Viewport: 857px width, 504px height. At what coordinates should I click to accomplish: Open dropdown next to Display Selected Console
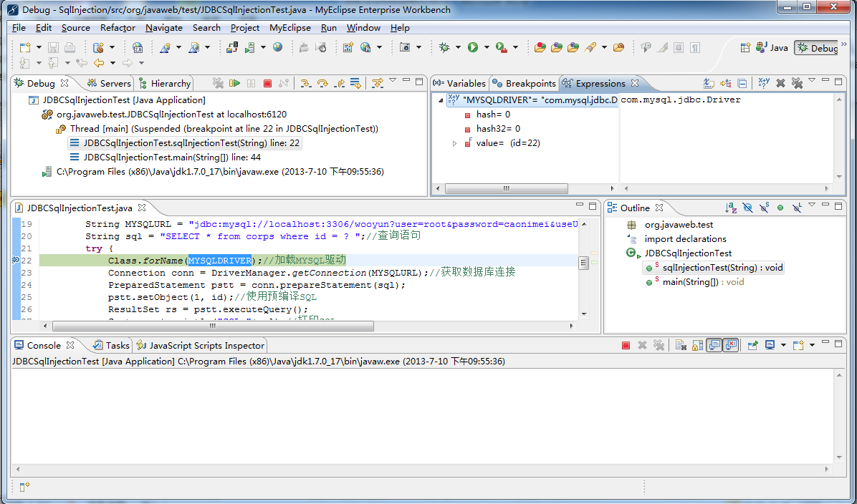point(783,345)
